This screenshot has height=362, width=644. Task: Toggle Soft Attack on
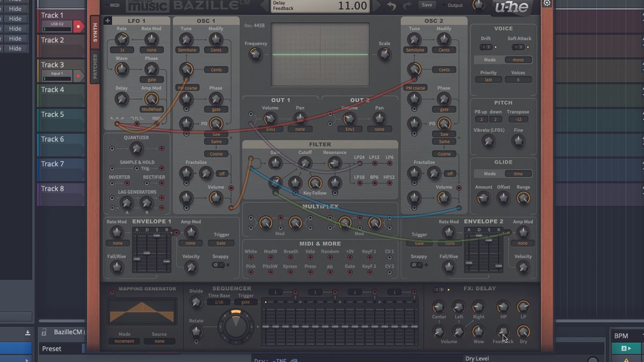pos(518,47)
